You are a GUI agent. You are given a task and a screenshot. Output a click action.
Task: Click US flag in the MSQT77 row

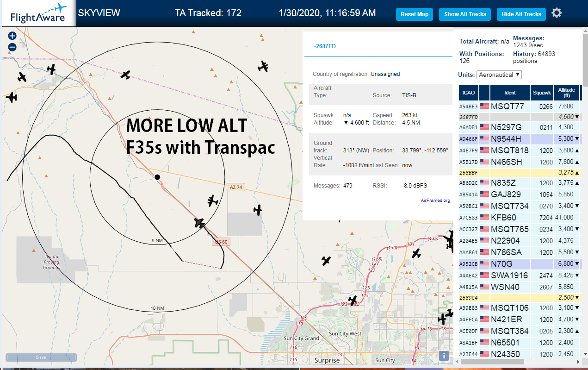coord(484,107)
